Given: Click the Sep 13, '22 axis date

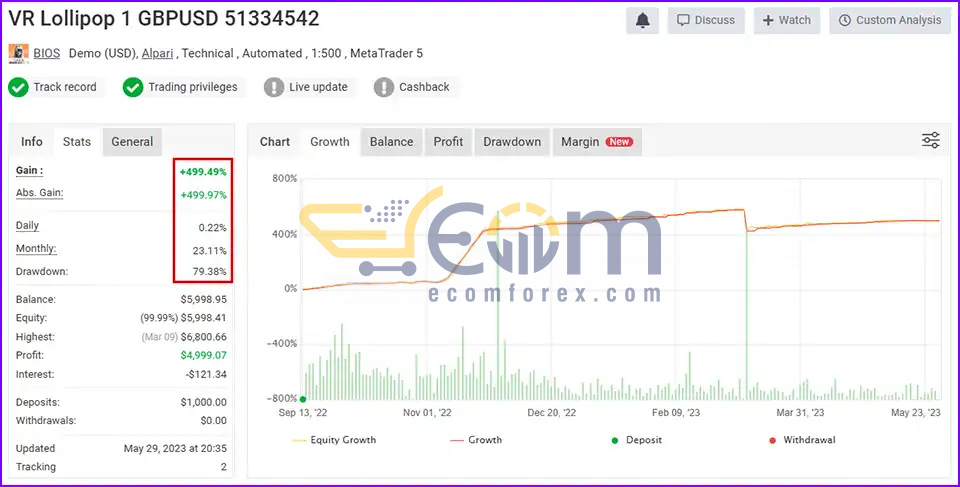Looking at the screenshot, I should (x=303, y=413).
